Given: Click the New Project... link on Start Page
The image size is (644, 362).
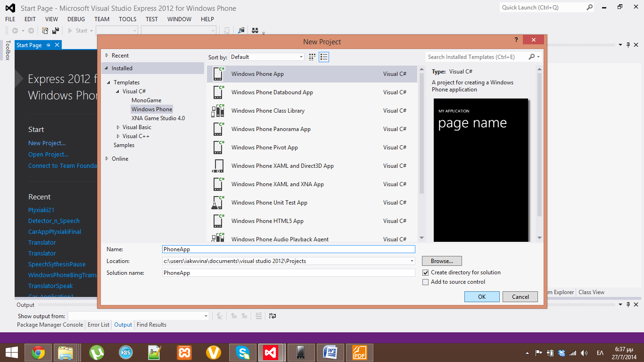Looking at the screenshot, I should click(47, 143).
